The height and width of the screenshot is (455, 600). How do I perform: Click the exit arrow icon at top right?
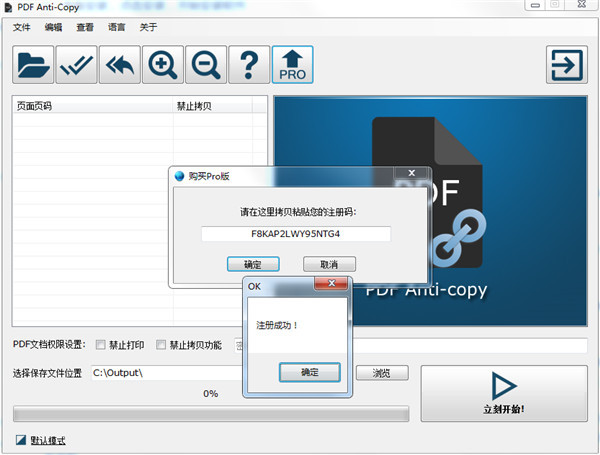[567, 64]
